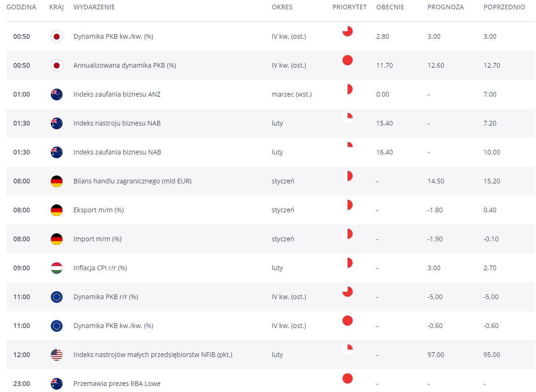Click Japan flag beside Annualizowana dynamika PKB
This screenshot has width=536, height=392.
(x=56, y=65)
